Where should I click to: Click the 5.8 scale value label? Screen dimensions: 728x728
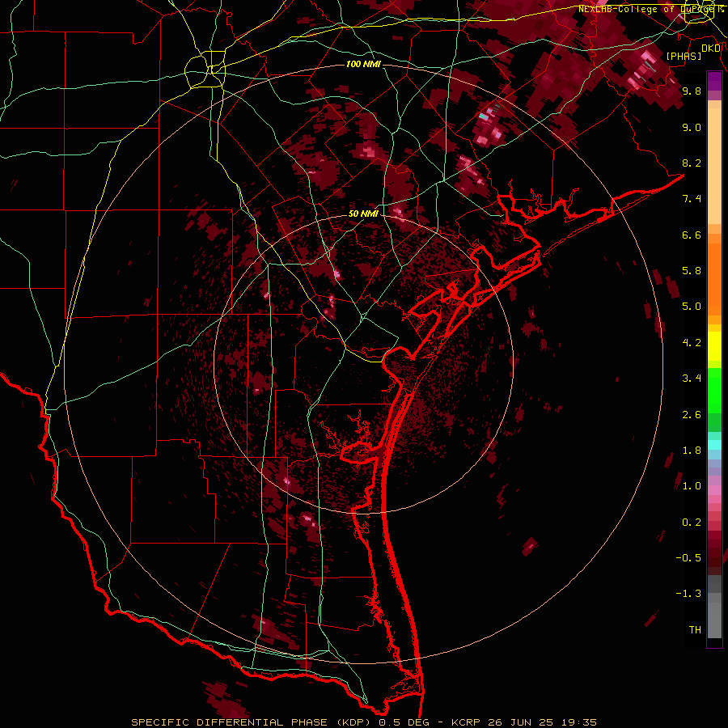click(692, 271)
